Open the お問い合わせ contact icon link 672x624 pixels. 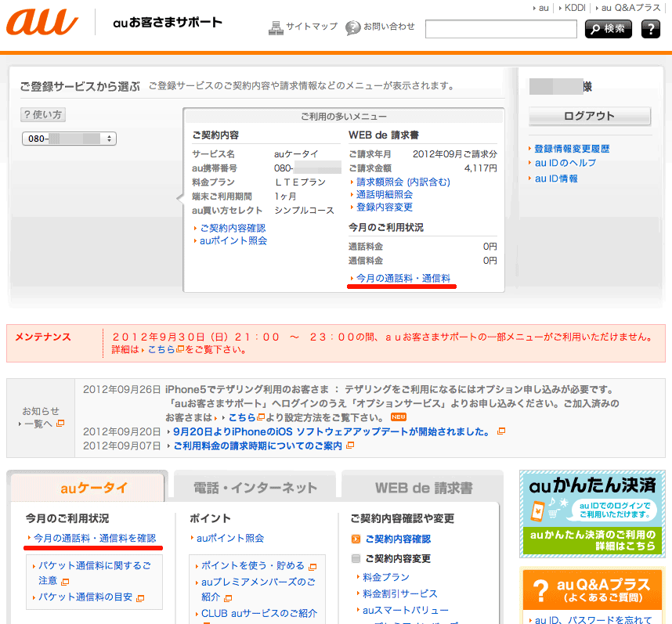pyautogui.click(x=380, y=27)
